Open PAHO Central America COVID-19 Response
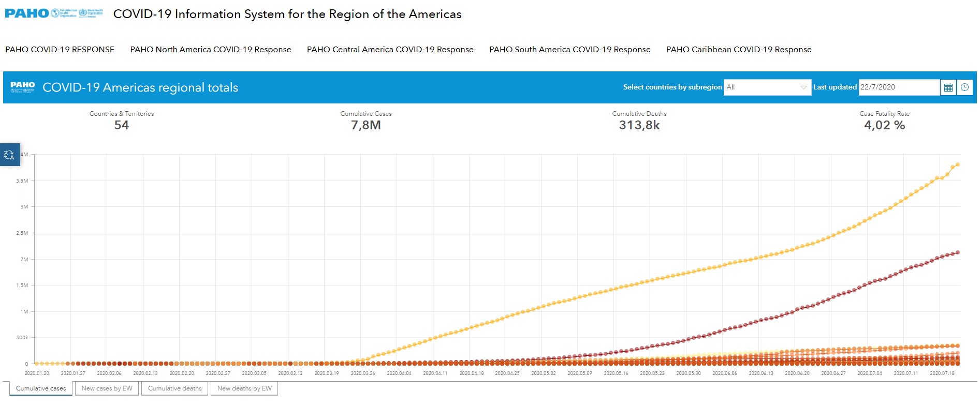Screen dimensions: 980x406 390,50
